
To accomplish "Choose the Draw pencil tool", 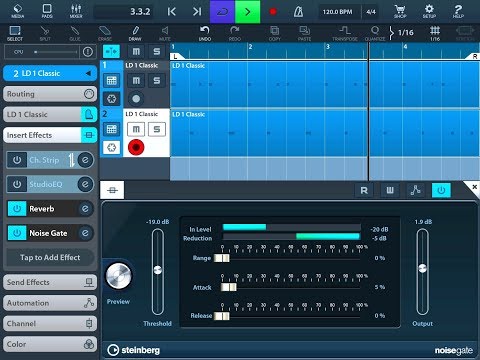I will coord(135,33).
